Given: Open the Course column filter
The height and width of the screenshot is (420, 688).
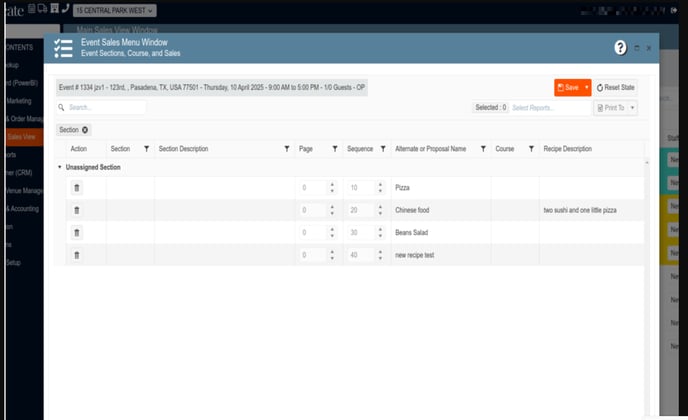Looking at the screenshot, I should (x=531, y=149).
